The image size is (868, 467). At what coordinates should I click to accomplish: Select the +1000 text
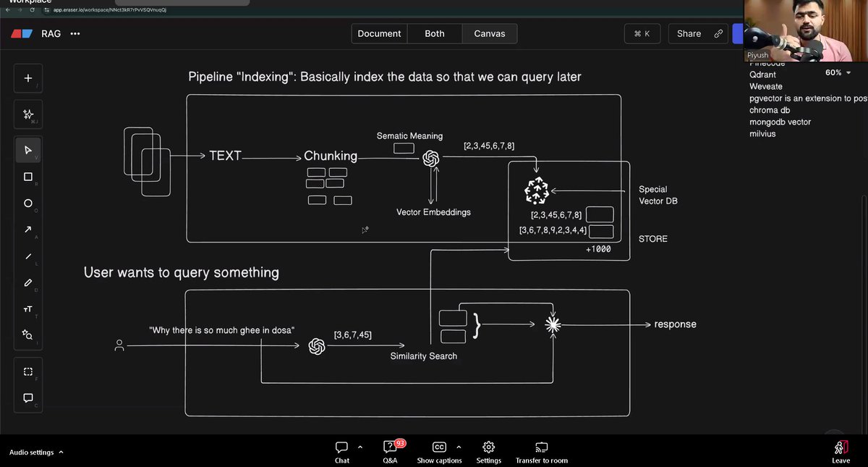click(x=598, y=249)
